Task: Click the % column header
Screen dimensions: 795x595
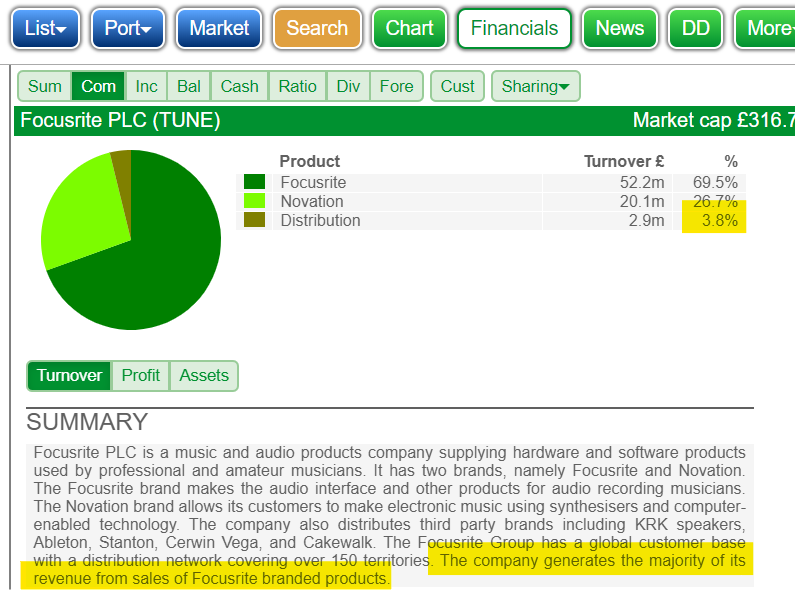Action: (731, 161)
